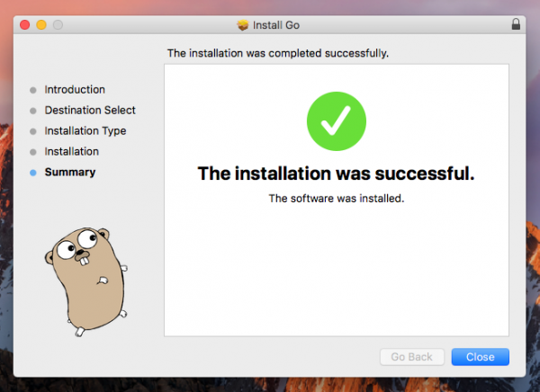Select the Summary step in the sidebar
The width and height of the screenshot is (540, 392).
(x=70, y=173)
